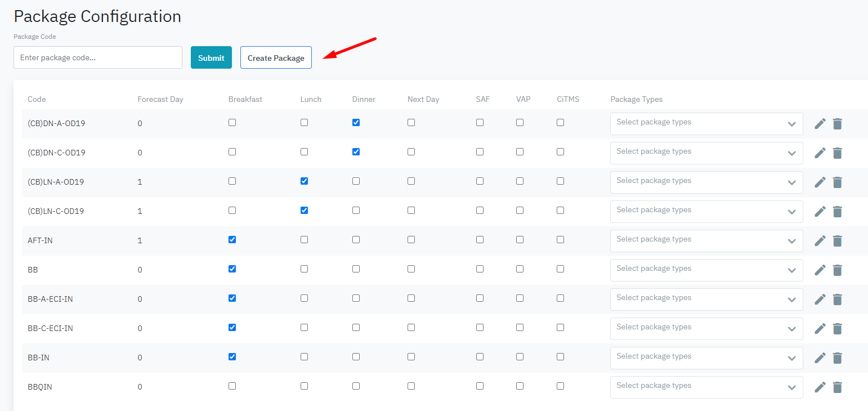Click trash icon for BB row
Viewport: 868px width, 411px height.
coord(838,270)
